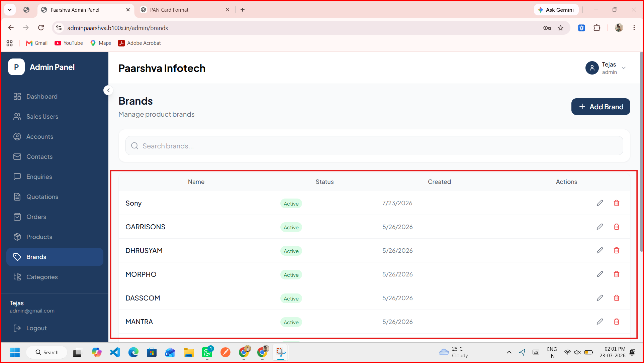Delete the MANTRA brand row
The width and height of the screenshot is (644, 363).
click(616, 322)
